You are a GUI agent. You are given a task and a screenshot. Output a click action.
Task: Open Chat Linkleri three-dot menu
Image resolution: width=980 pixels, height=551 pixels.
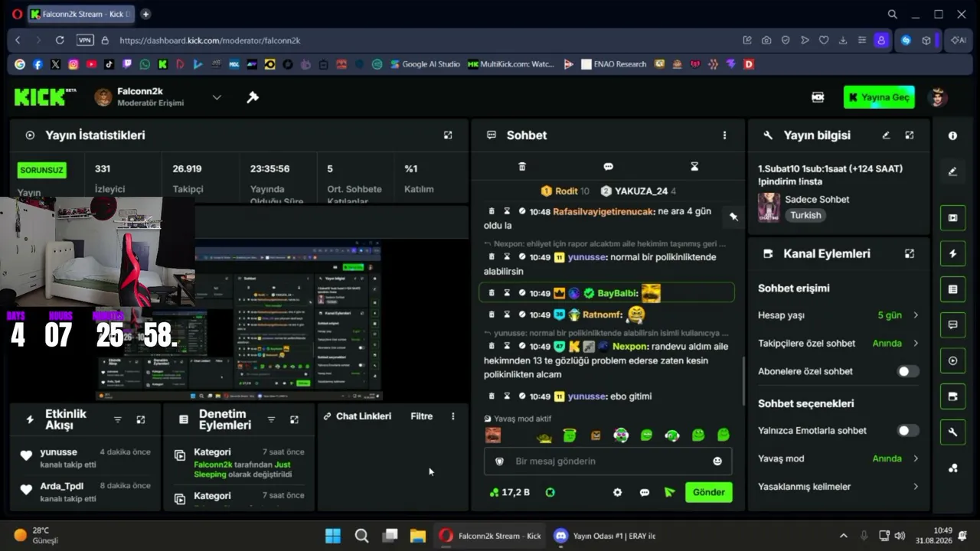[452, 416]
